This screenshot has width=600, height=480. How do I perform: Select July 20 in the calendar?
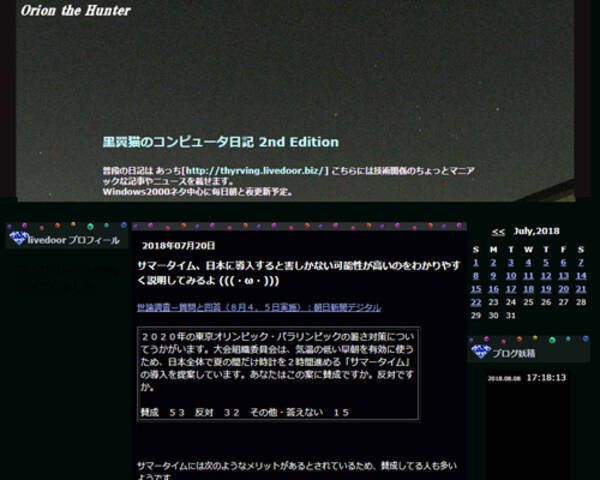point(563,289)
